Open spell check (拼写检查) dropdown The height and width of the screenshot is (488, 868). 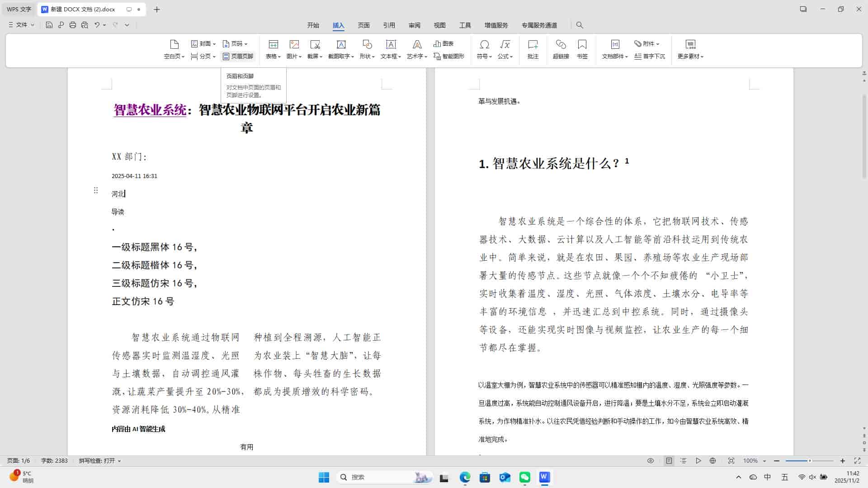[100, 461]
